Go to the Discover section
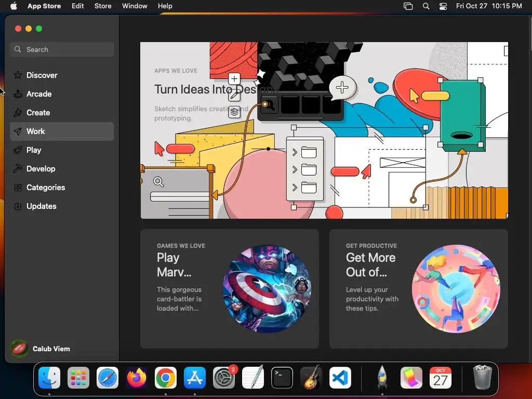This screenshot has height=399, width=532. [x=62, y=75]
